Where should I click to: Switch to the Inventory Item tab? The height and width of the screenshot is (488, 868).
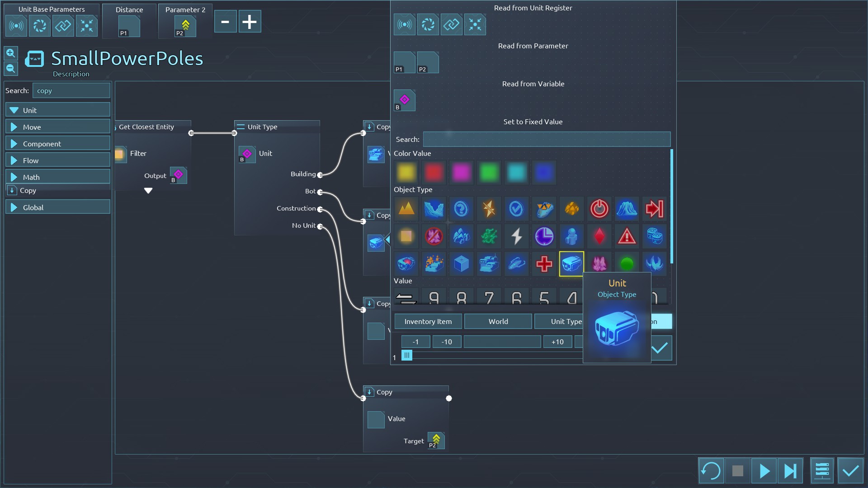(428, 321)
